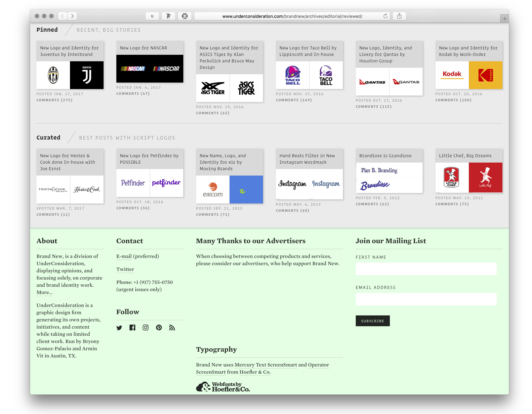Reload the page with the refresh icon
The width and height of the screenshot is (532, 414).
click(385, 16)
